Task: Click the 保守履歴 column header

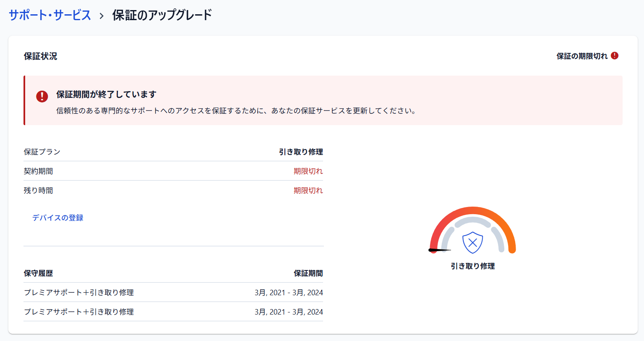Action: 38,273
